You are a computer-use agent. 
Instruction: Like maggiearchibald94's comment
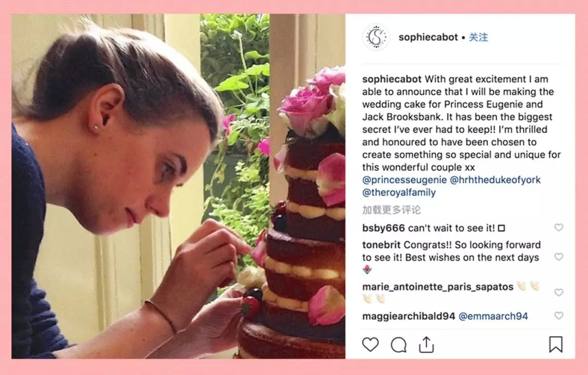pyautogui.click(x=559, y=316)
